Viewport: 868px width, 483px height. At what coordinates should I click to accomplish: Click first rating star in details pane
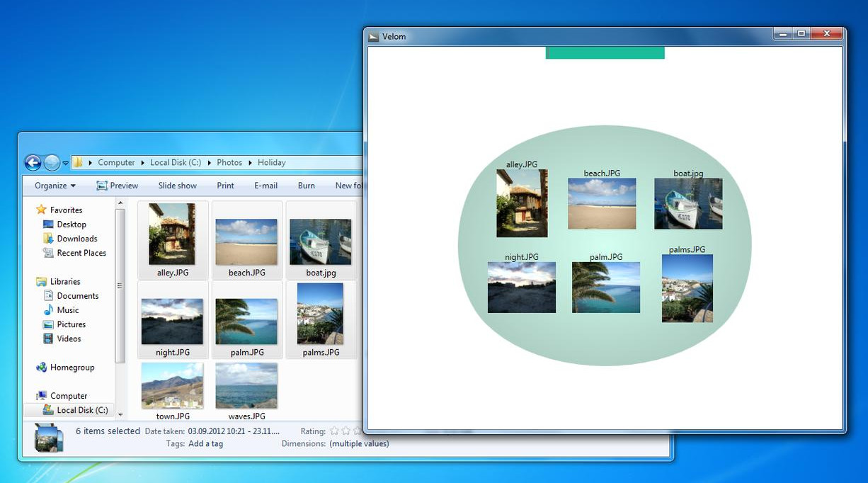point(334,431)
